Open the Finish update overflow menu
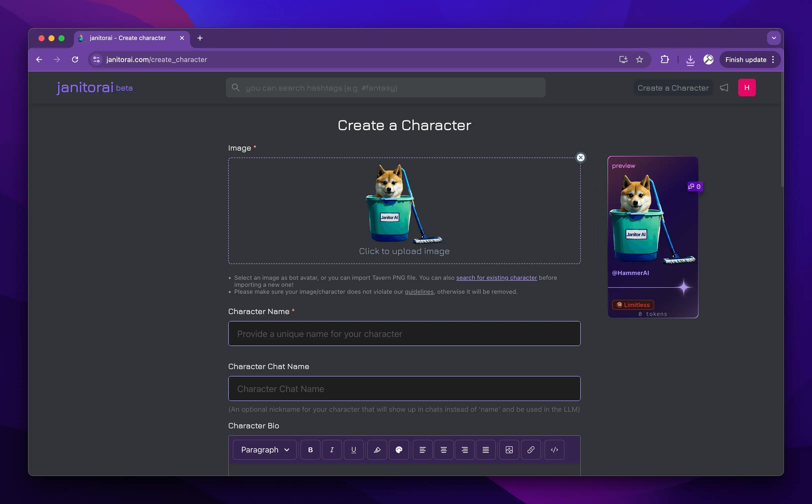This screenshot has height=504, width=812. [x=773, y=60]
